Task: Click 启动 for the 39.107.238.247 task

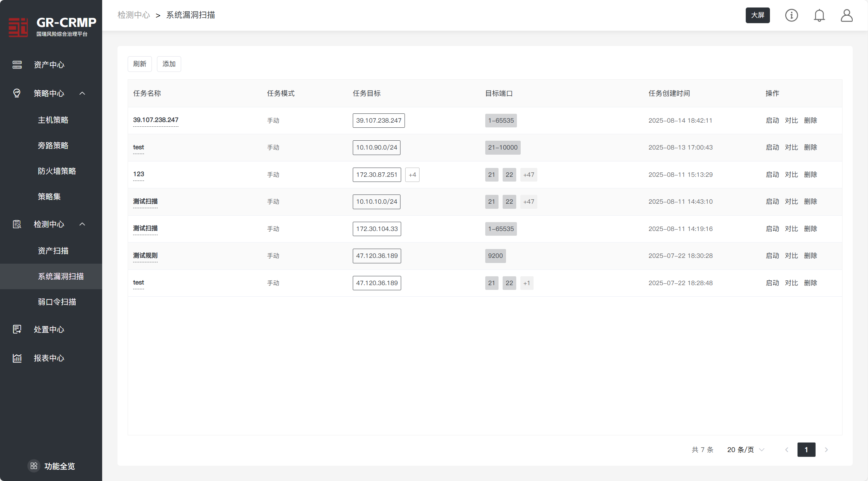Action: 772,120
